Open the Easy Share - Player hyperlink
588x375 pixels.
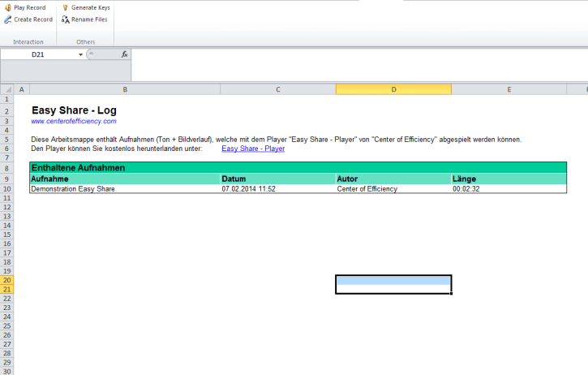click(x=253, y=149)
